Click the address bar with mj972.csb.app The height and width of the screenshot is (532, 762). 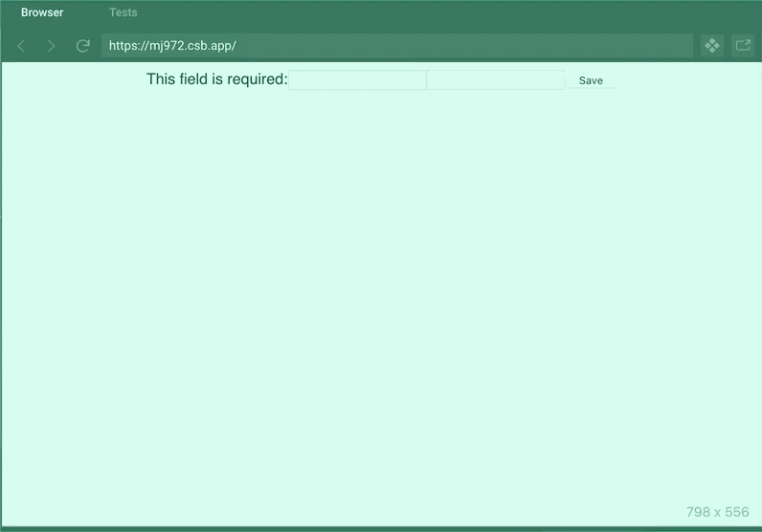(396, 46)
